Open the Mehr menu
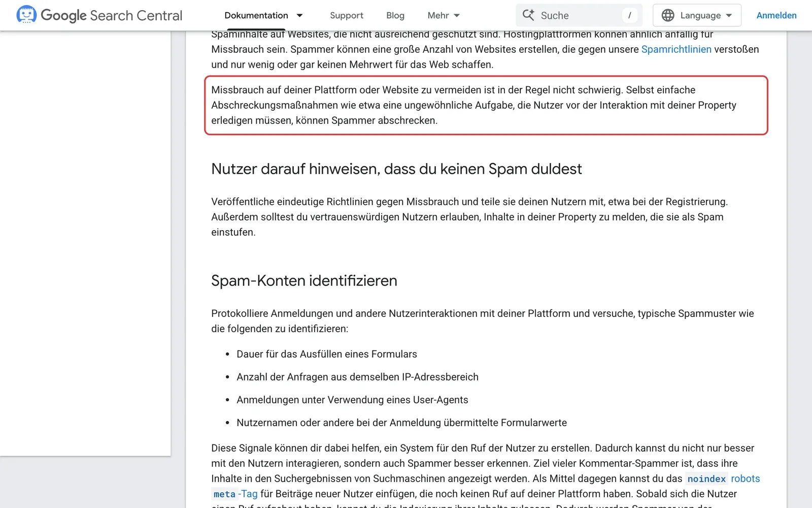 438,15
